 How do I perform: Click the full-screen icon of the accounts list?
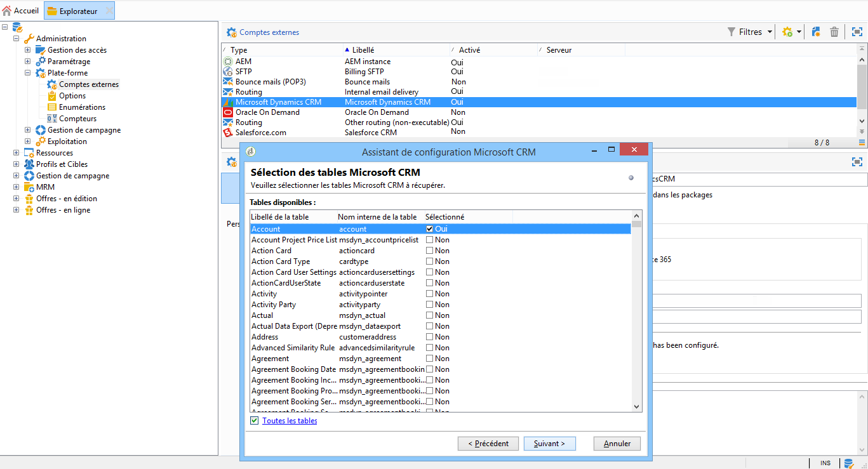857,32
